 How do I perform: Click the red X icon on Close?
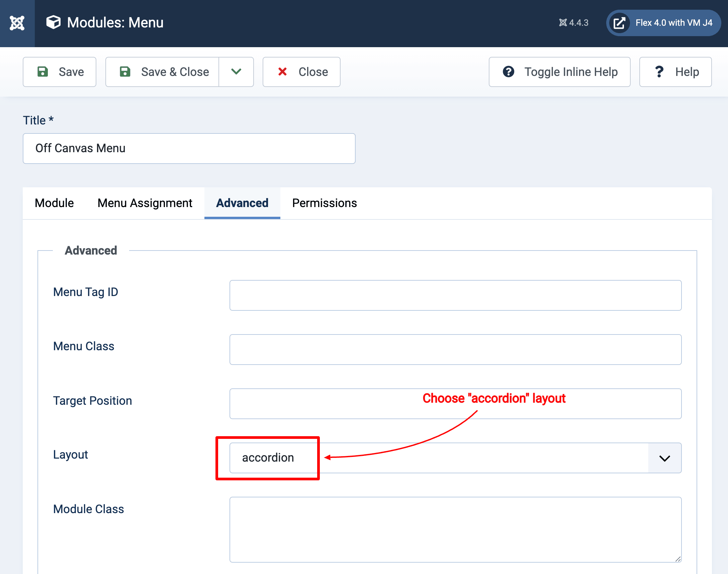pyautogui.click(x=282, y=72)
